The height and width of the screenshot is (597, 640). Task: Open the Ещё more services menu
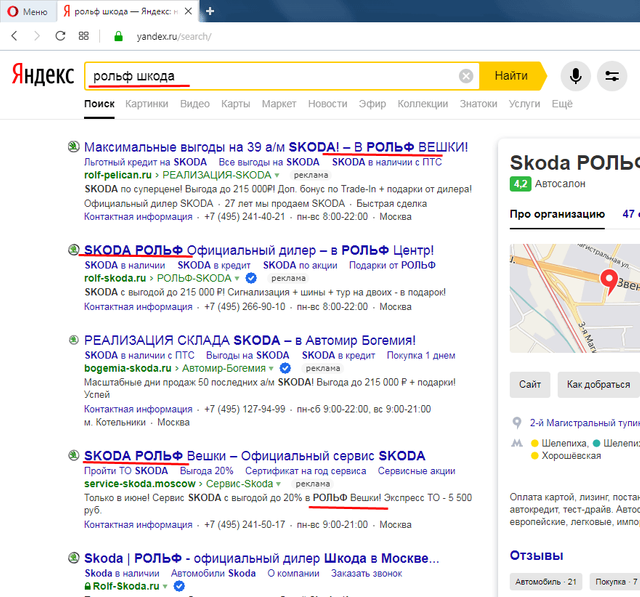(562, 104)
